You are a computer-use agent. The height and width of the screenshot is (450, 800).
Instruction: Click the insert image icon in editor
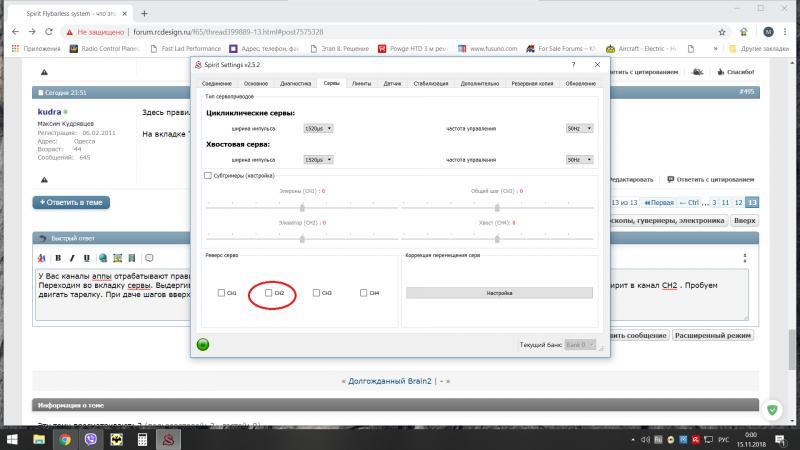click(118, 258)
